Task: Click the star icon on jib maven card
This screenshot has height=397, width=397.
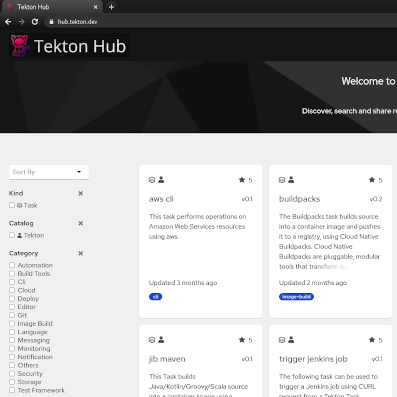Action: (242, 340)
